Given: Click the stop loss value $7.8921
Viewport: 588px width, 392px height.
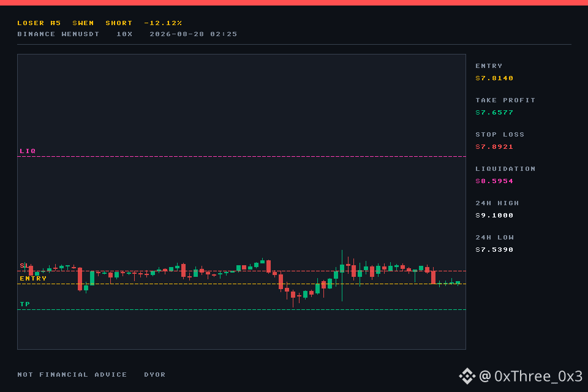Looking at the screenshot, I should (494, 146).
